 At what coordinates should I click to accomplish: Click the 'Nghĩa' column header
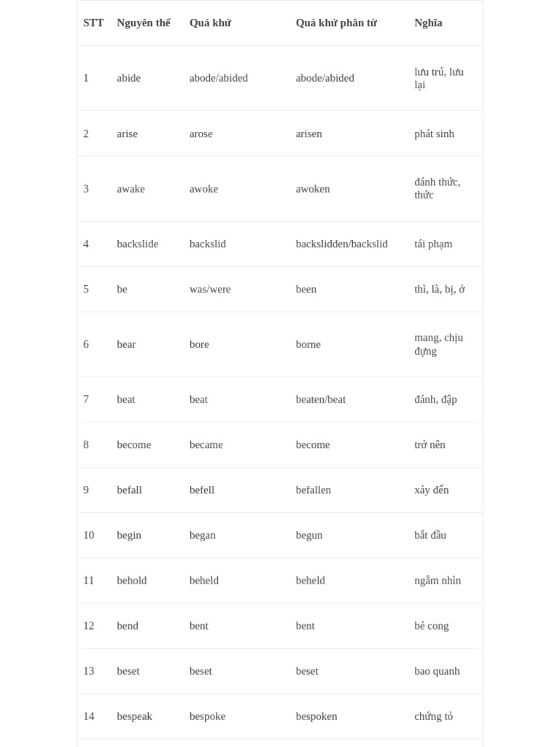[x=428, y=23]
